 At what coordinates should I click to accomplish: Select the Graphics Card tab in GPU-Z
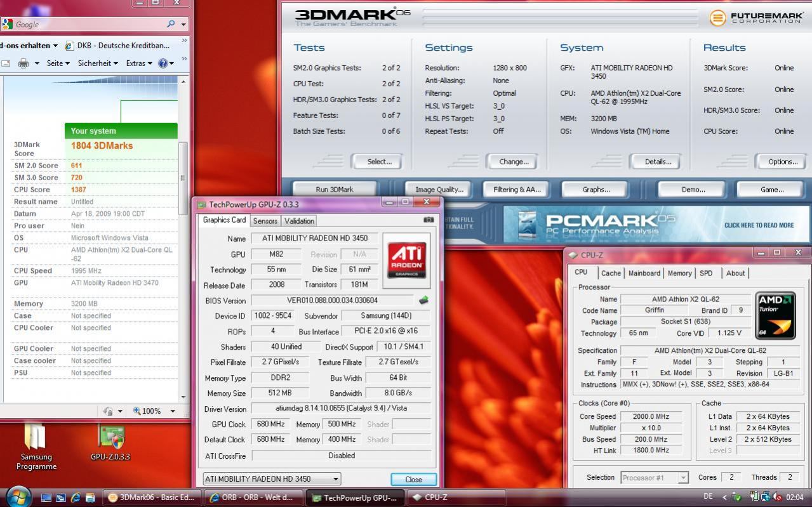coord(224,220)
